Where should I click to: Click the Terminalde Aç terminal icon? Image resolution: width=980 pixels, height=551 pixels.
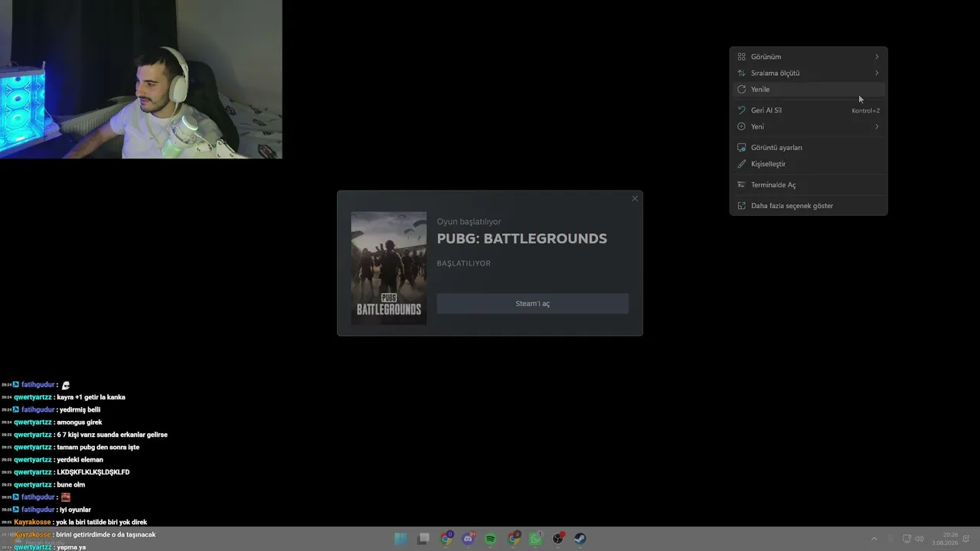[x=741, y=184]
